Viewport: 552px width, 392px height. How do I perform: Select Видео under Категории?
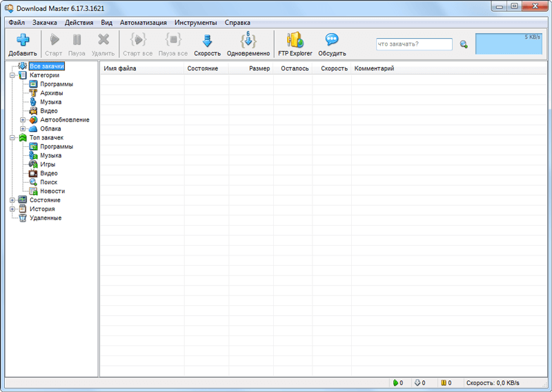tap(48, 111)
